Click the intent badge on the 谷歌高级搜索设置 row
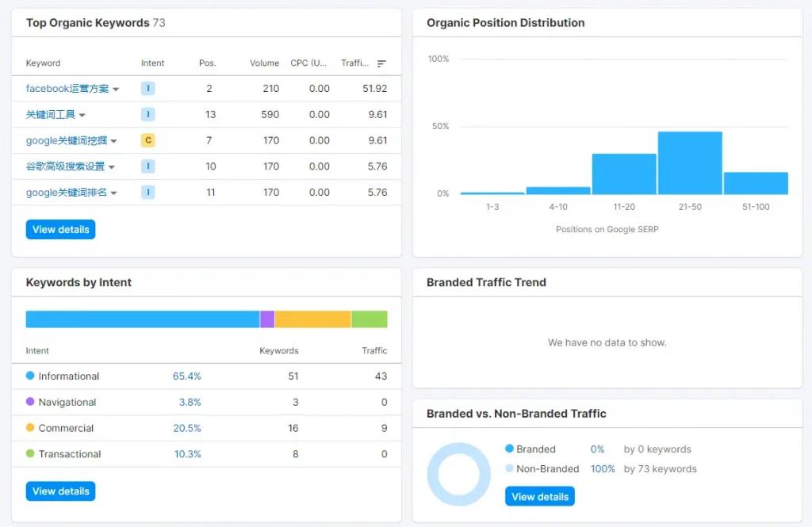 pos(147,166)
